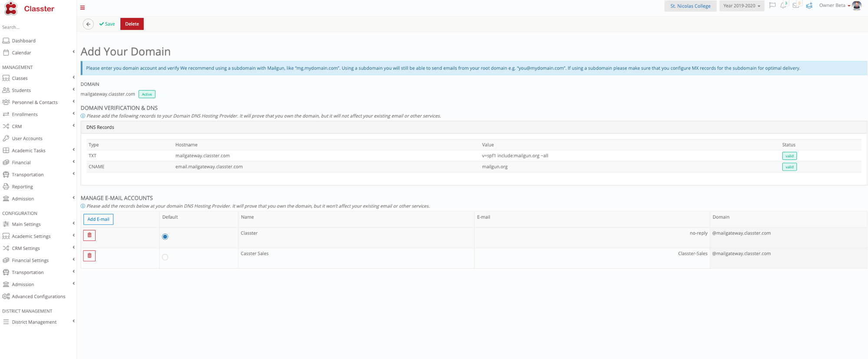Click the Main Settings sliders icon
The image size is (868, 359).
point(6,224)
